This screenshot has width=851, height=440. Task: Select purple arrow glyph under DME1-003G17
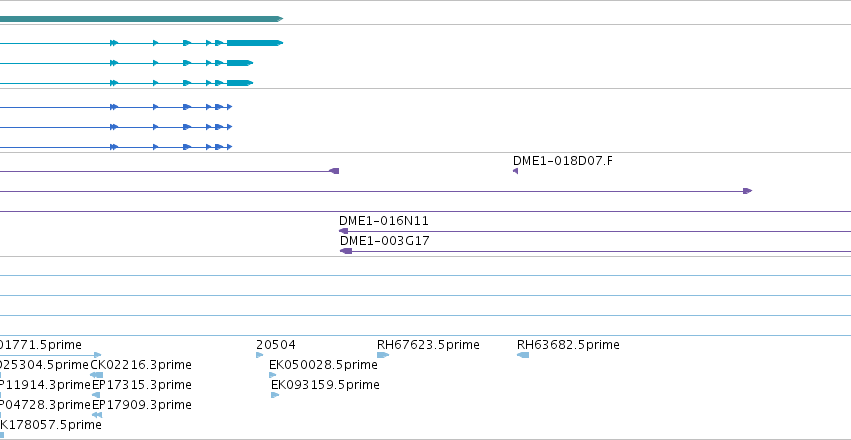(x=346, y=251)
